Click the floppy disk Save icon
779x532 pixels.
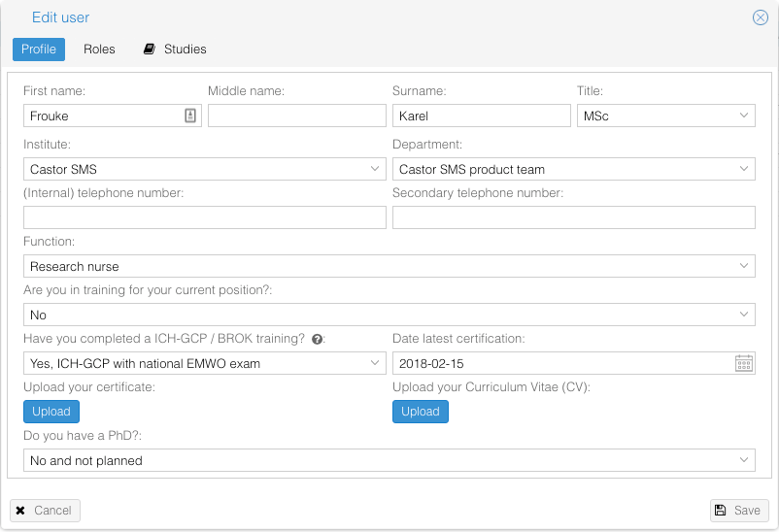pos(720,510)
